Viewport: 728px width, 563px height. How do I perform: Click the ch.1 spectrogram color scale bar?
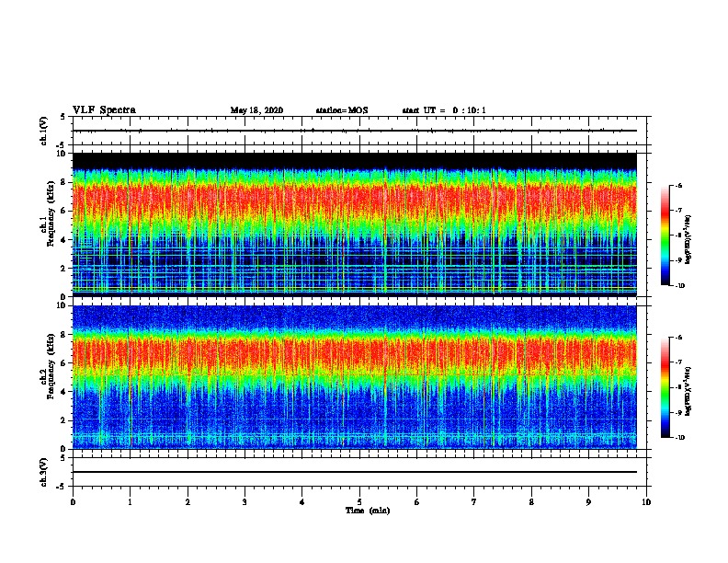pyautogui.click(x=665, y=236)
